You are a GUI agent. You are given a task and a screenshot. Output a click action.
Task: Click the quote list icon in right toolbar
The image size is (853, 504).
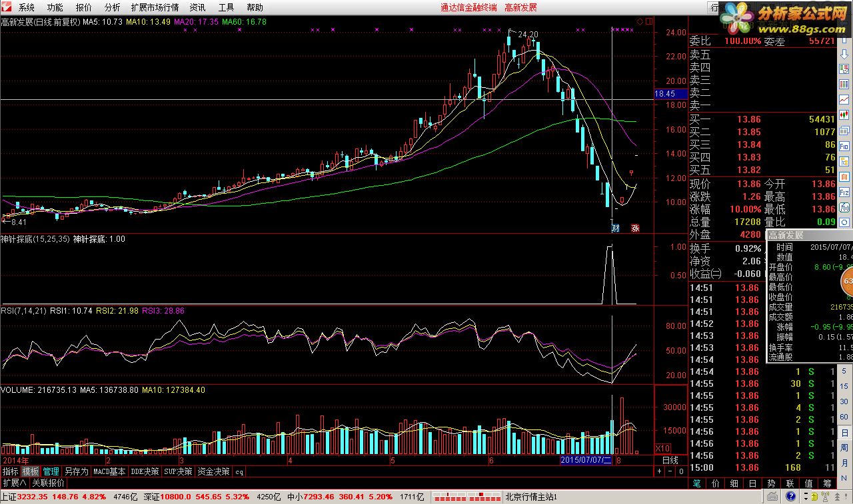(x=844, y=69)
